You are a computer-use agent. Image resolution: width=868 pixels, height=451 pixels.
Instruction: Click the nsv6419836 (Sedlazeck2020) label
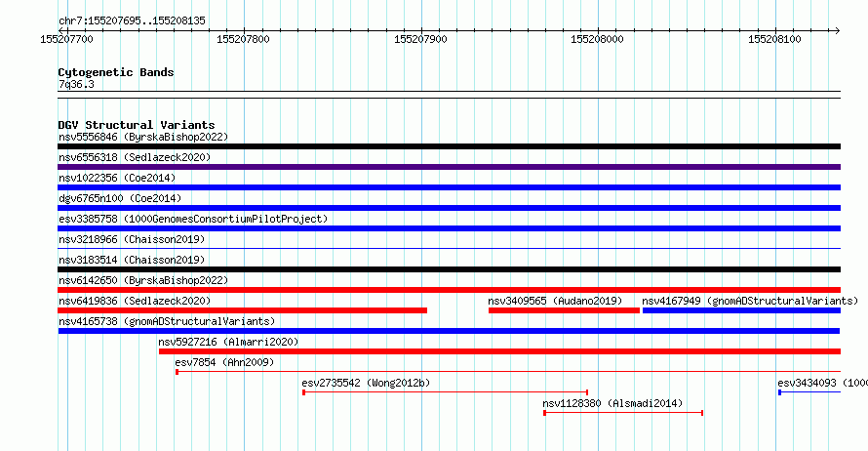pyautogui.click(x=135, y=301)
